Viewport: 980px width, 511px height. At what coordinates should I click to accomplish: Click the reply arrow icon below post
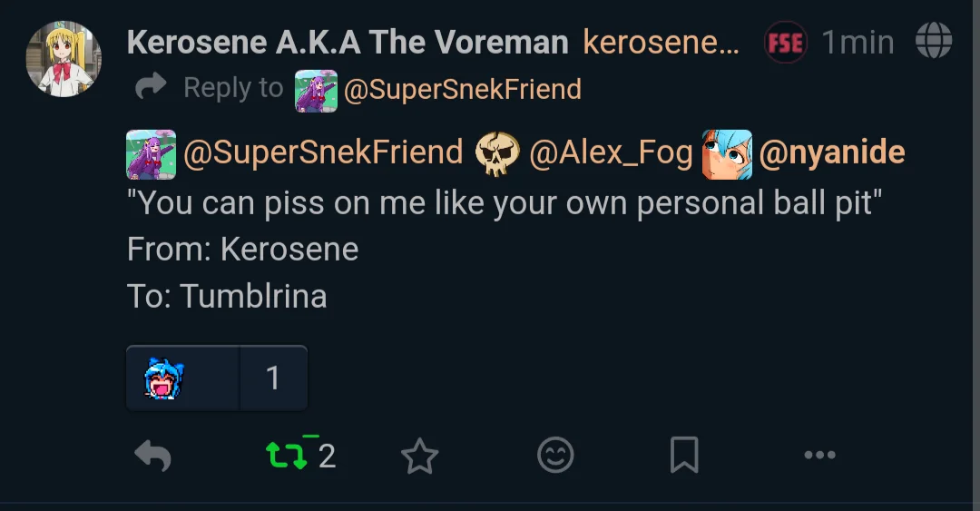(152, 455)
